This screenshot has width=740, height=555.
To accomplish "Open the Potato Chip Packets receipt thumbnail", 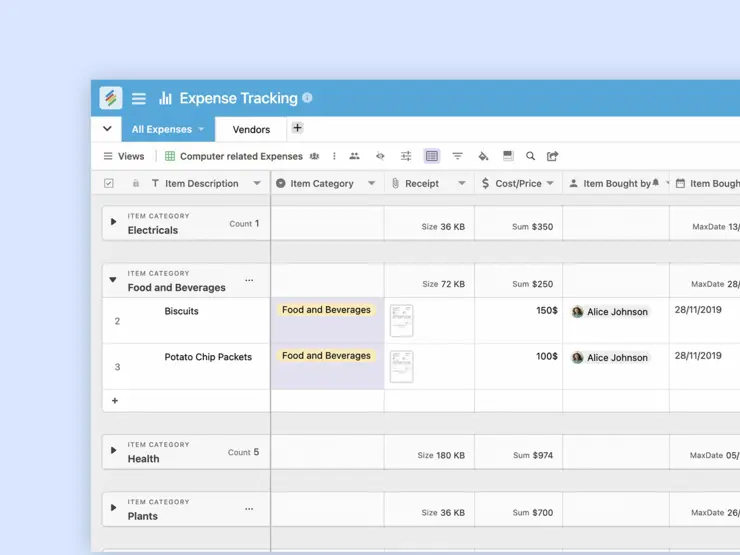I will click(x=402, y=366).
